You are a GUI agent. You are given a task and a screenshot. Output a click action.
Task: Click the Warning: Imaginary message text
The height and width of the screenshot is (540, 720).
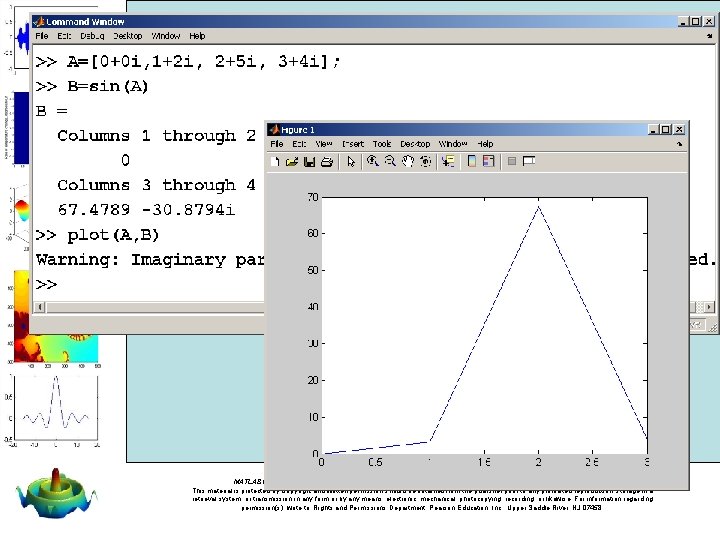coord(150,260)
